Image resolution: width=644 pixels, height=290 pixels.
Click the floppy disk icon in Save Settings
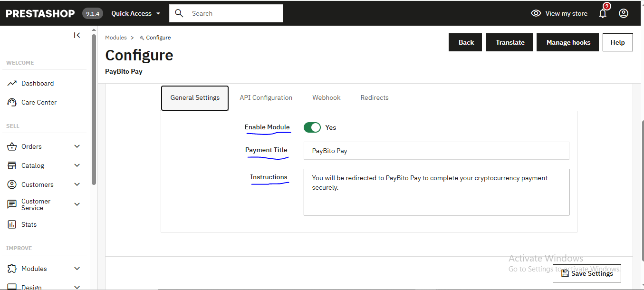pos(565,273)
